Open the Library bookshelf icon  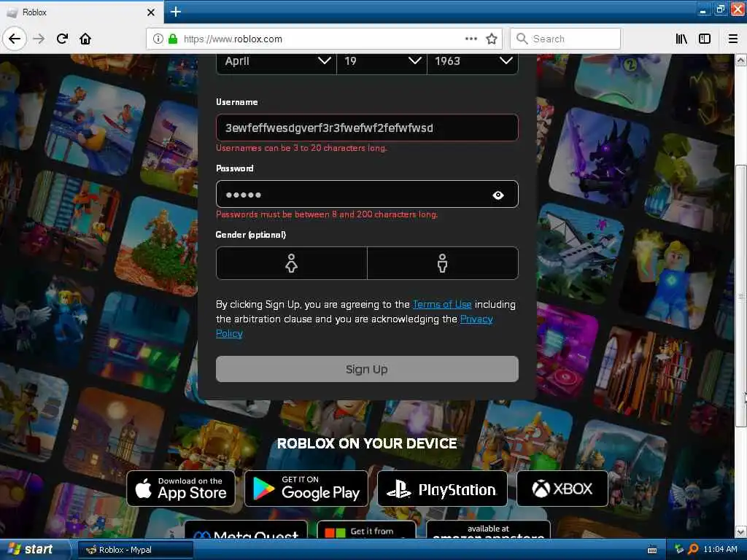tap(681, 39)
